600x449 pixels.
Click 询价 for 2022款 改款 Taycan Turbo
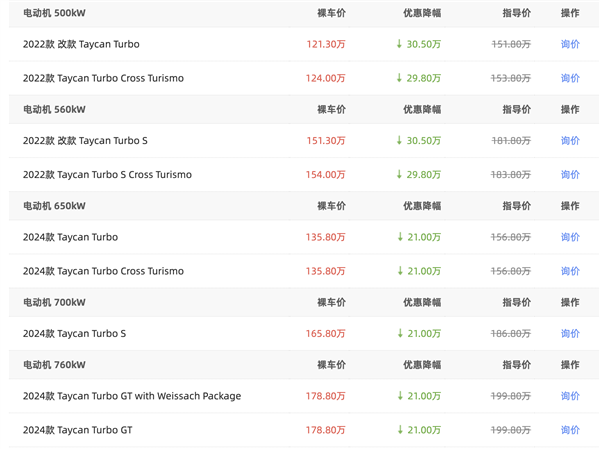point(570,44)
